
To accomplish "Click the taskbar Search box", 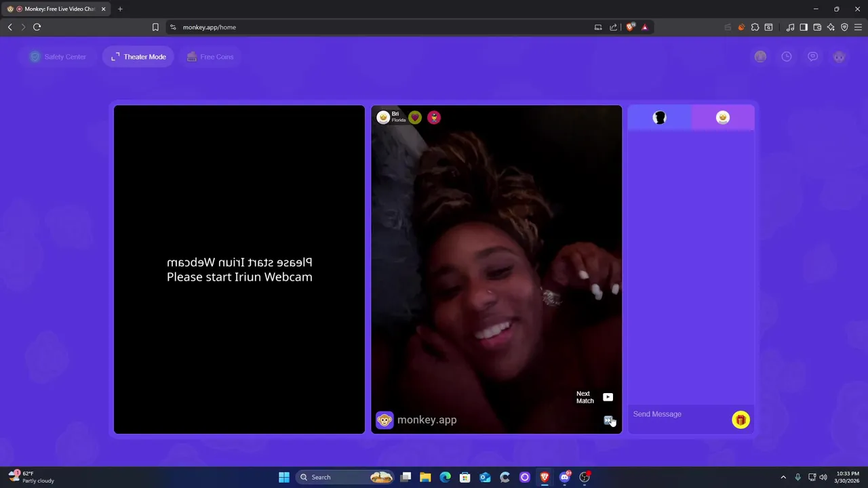I will click(346, 477).
